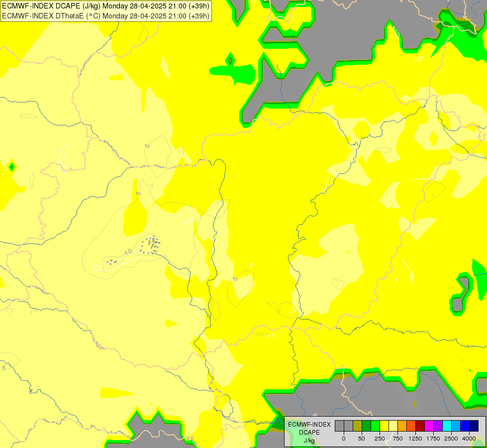
Task: Click the DCAPE title line in the header
Action: [105, 6]
